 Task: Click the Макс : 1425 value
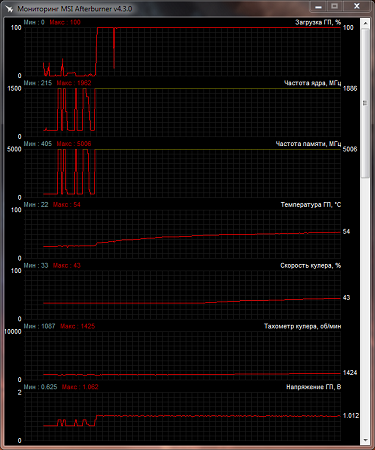click(x=77, y=326)
